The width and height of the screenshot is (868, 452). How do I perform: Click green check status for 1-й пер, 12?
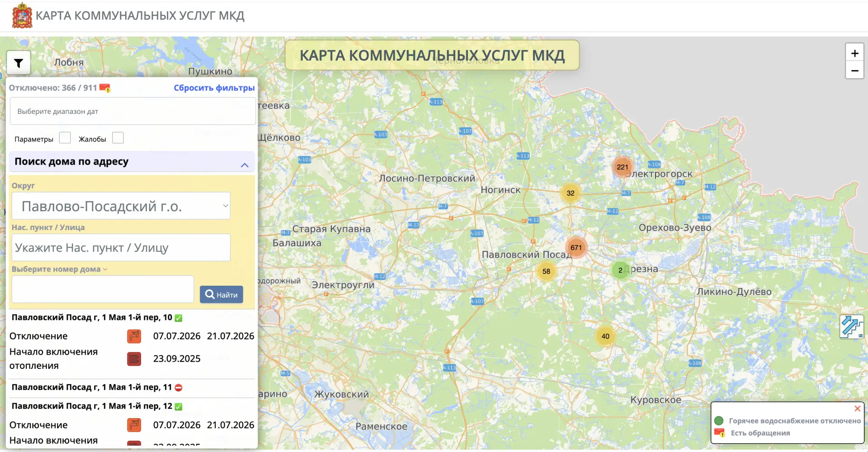179,406
